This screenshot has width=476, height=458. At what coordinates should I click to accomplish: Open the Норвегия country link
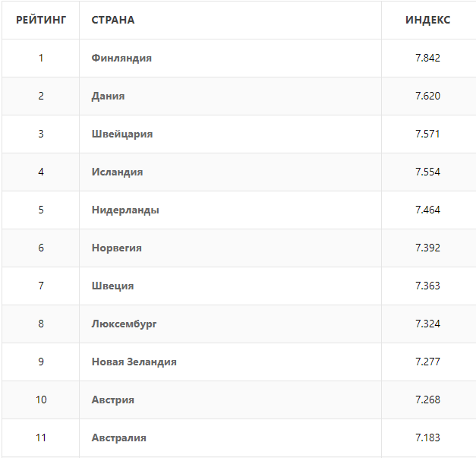click(117, 248)
